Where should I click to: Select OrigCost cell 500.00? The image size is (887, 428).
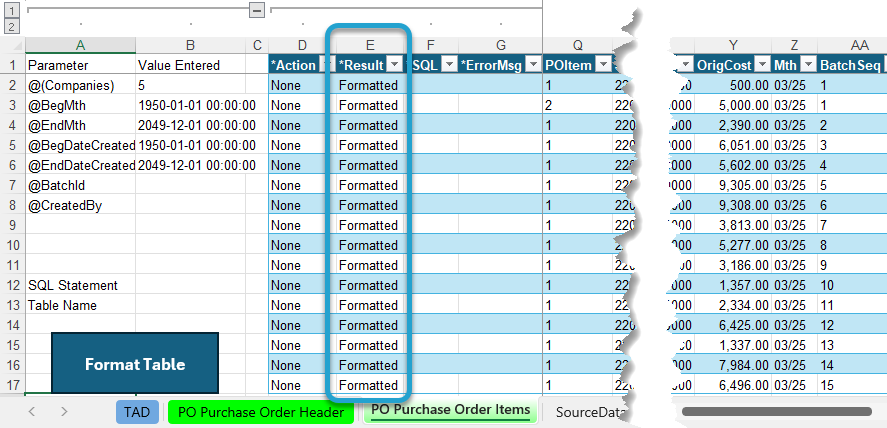(733, 85)
